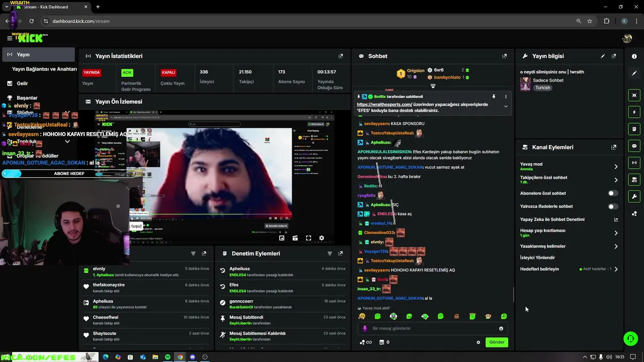Click the Sadece Sohbet category thumbnail
644x362 pixels.
tap(525, 84)
